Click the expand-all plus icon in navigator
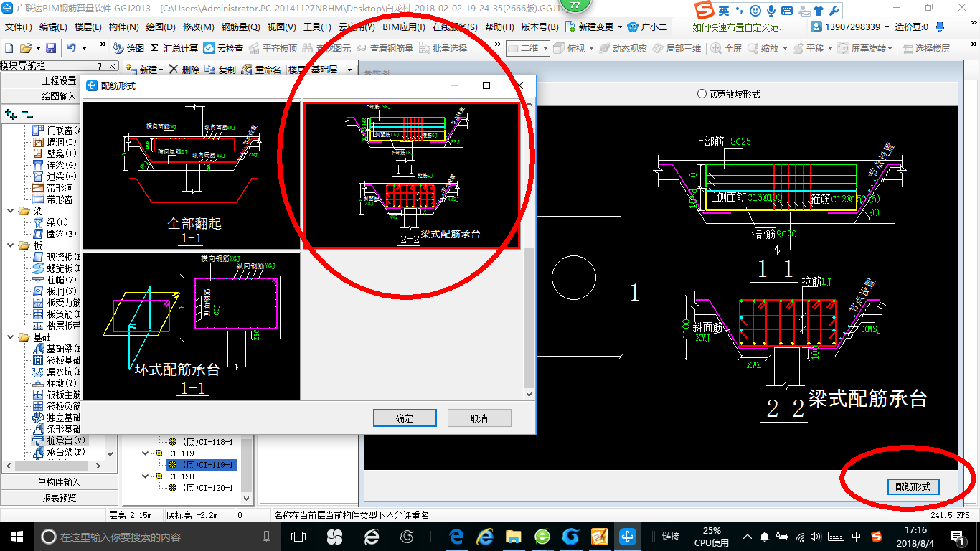Viewport: 980px width, 551px height. 10,113
